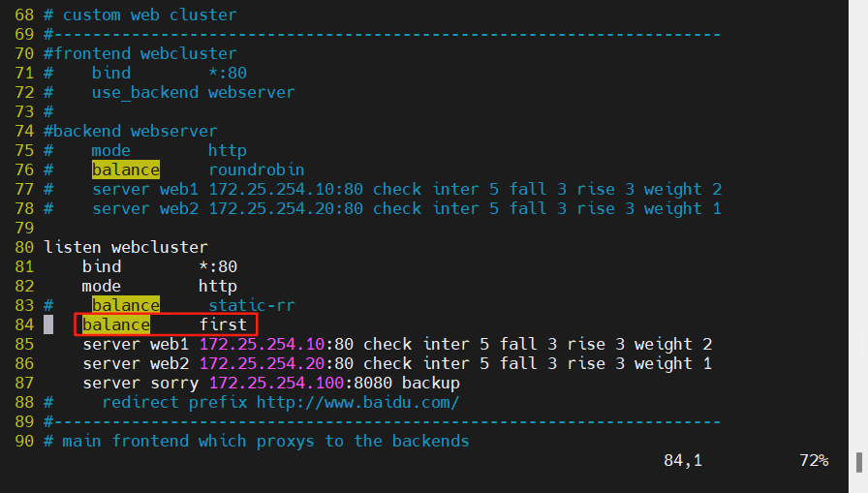Click cursor position indicator '84,1'
The height and width of the screenshot is (493, 868).
[x=683, y=460]
